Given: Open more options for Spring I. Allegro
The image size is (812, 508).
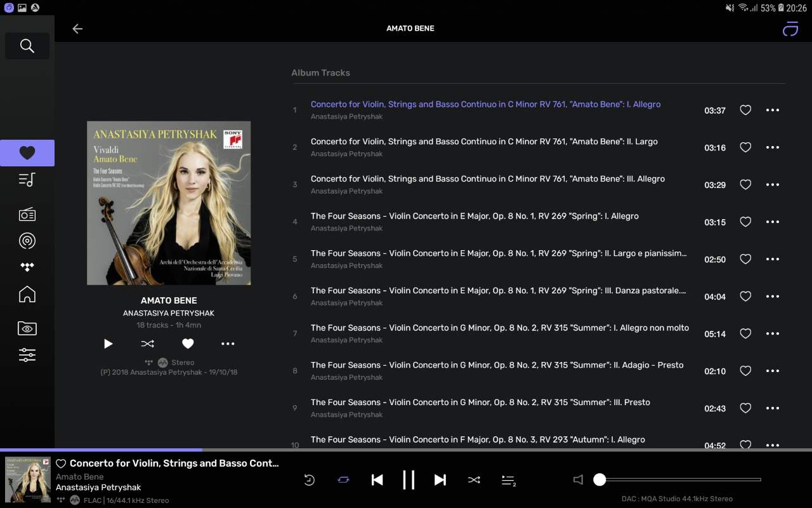Looking at the screenshot, I should [773, 222].
